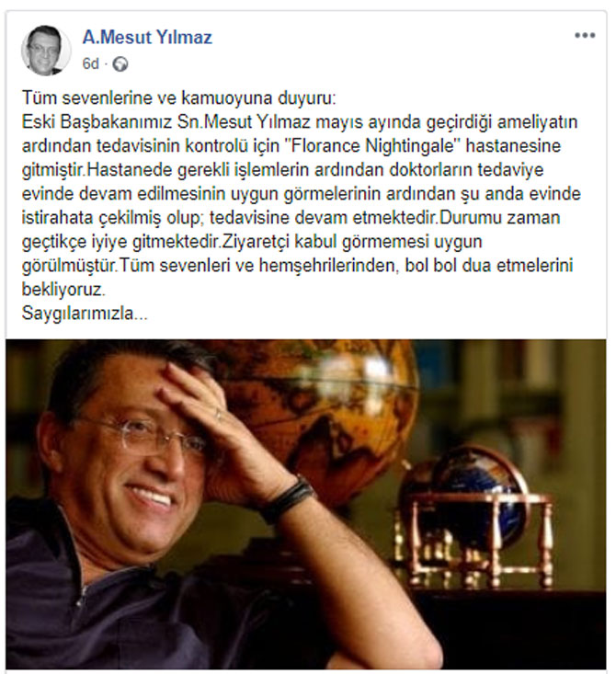Open A.Mesut Yılmaz profile picture avatar
Viewport: 616px width, 674px height.
point(46,51)
